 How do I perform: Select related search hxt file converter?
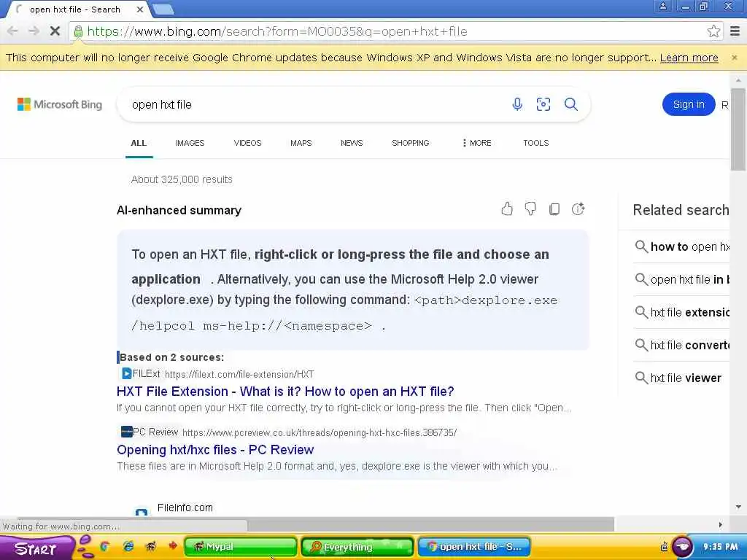(x=682, y=345)
